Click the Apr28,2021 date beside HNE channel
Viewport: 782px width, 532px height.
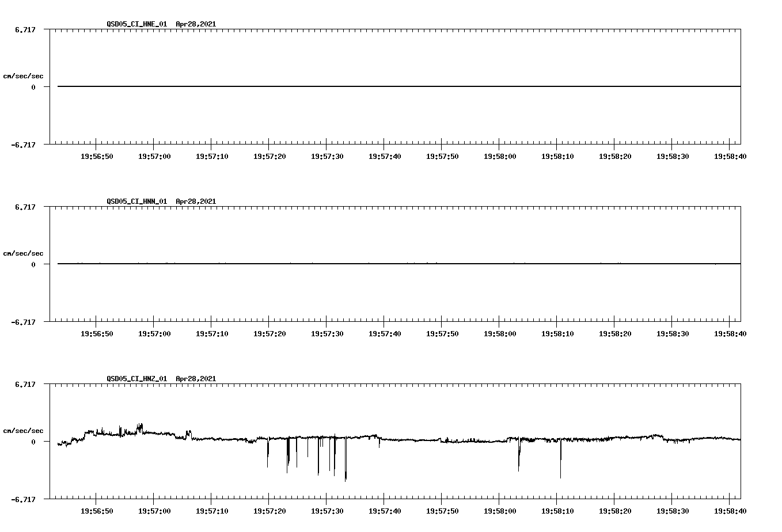(x=196, y=25)
